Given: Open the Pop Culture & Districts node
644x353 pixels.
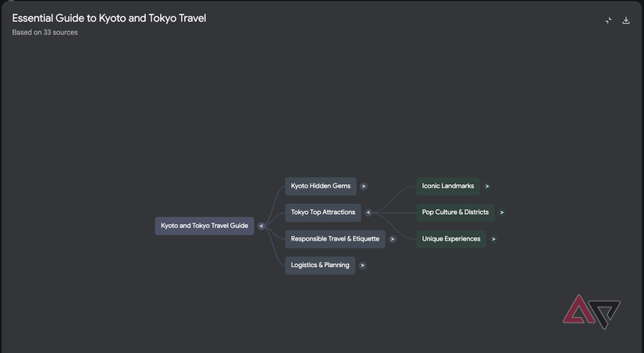Looking at the screenshot, I should point(455,212).
